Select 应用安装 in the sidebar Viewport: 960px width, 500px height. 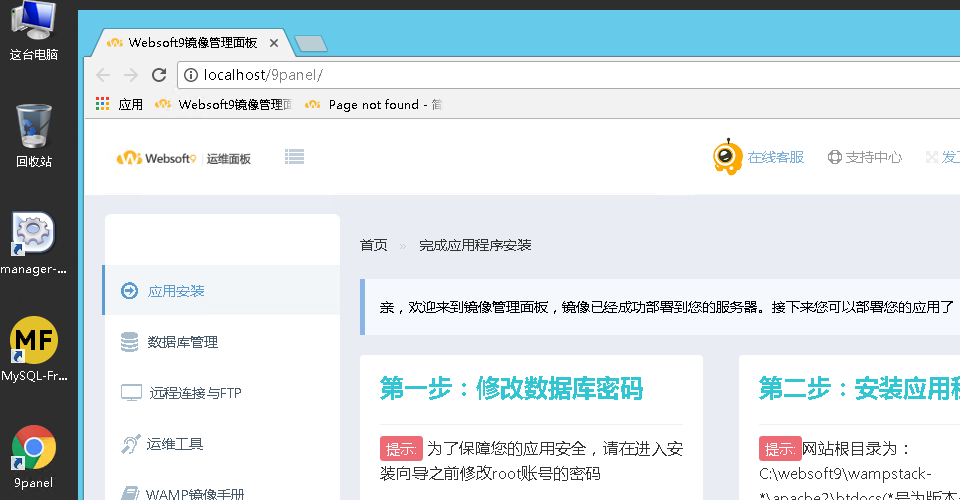click(x=222, y=291)
